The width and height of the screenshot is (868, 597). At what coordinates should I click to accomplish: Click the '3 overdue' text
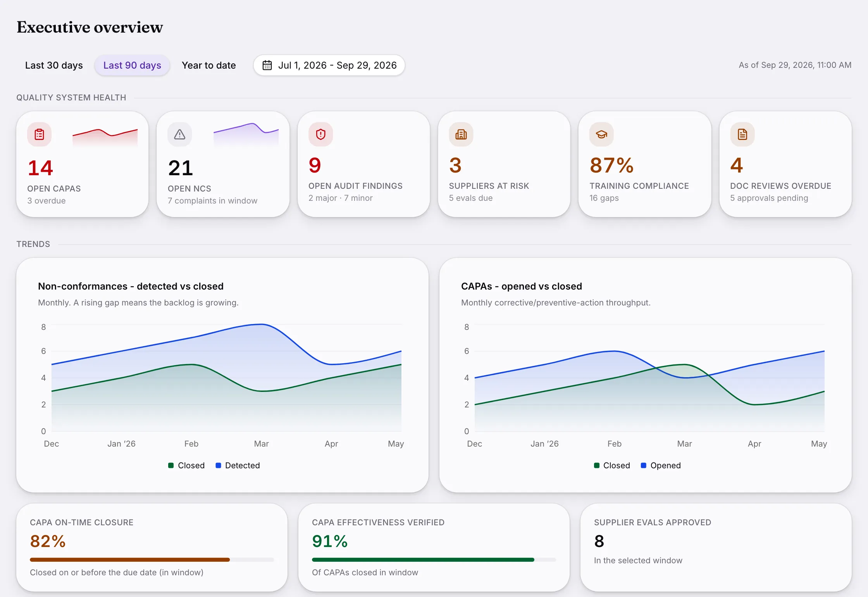click(x=46, y=200)
